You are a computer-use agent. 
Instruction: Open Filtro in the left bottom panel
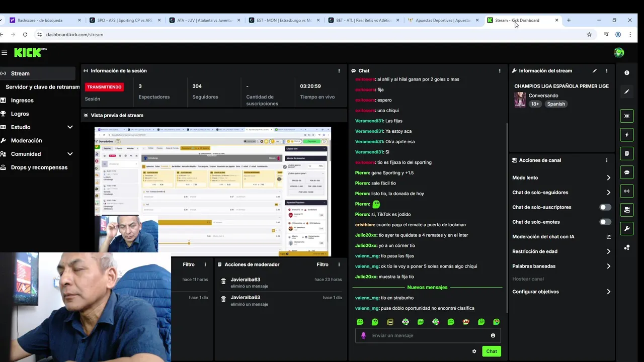click(x=189, y=264)
